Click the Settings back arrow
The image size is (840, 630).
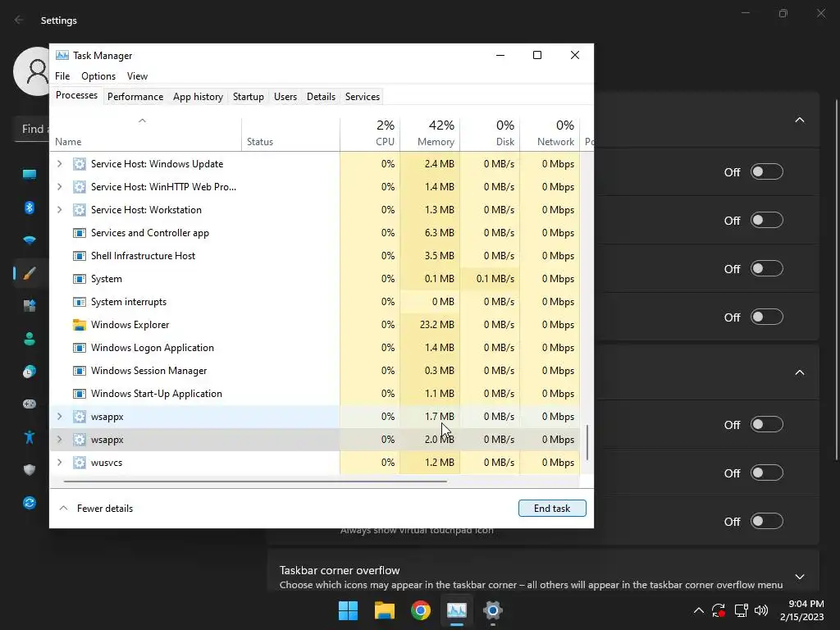[19, 20]
